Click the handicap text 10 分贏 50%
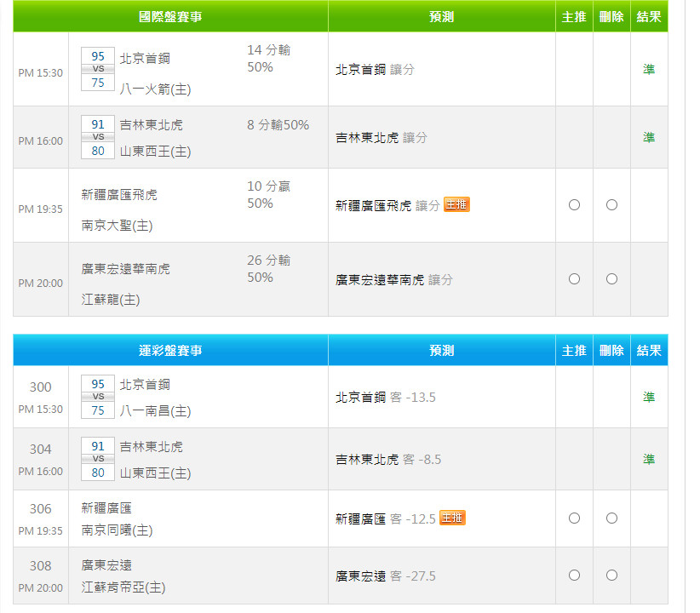Screen dimensions: 700x613 click(x=269, y=195)
